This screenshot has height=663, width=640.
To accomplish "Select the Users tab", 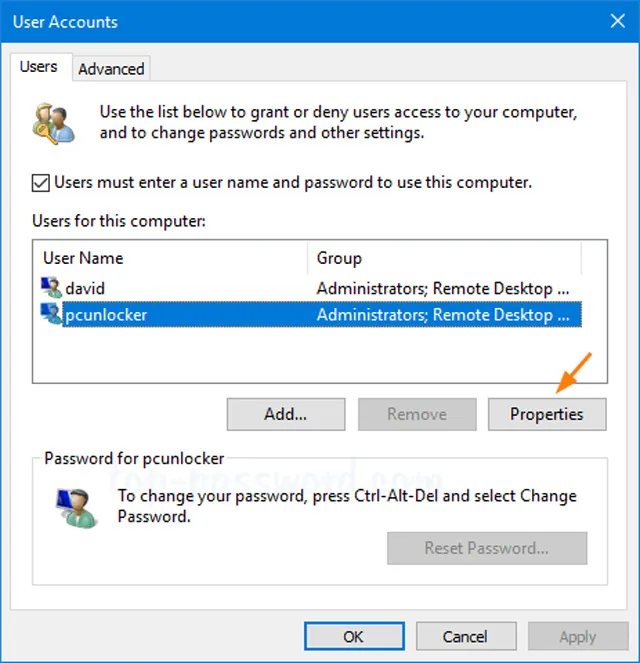I will click(x=38, y=67).
